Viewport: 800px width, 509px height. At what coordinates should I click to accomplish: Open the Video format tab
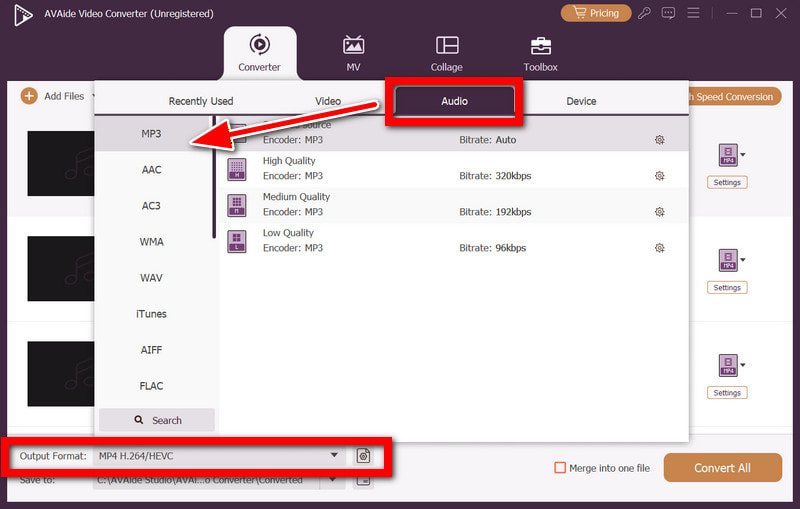(x=328, y=101)
